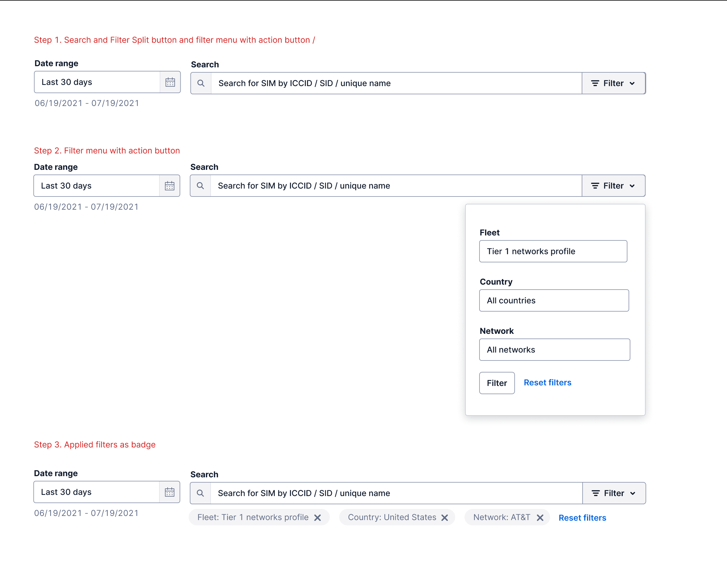This screenshot has width=727, height=588.
Task: Open calendar icon in Step 3 date range
Action: 169,492
